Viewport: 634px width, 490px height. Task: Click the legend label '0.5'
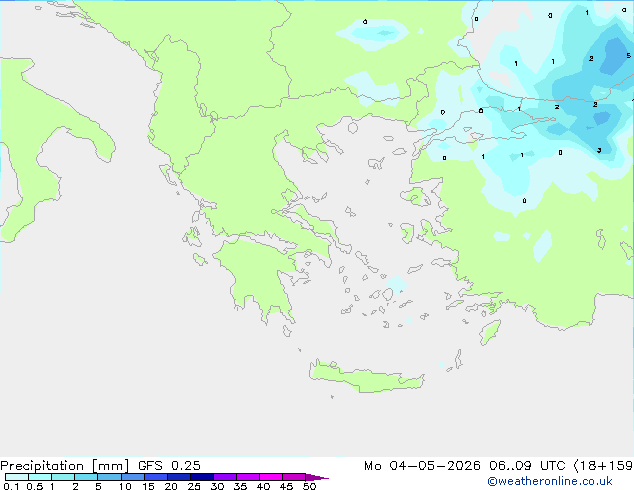[x=35, y=486]
